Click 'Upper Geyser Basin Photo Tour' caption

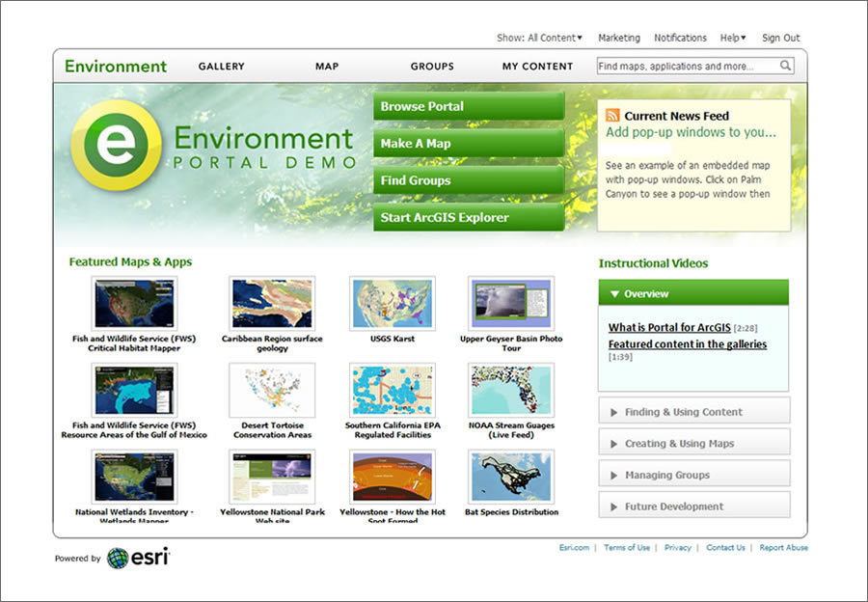pos(511,343)
